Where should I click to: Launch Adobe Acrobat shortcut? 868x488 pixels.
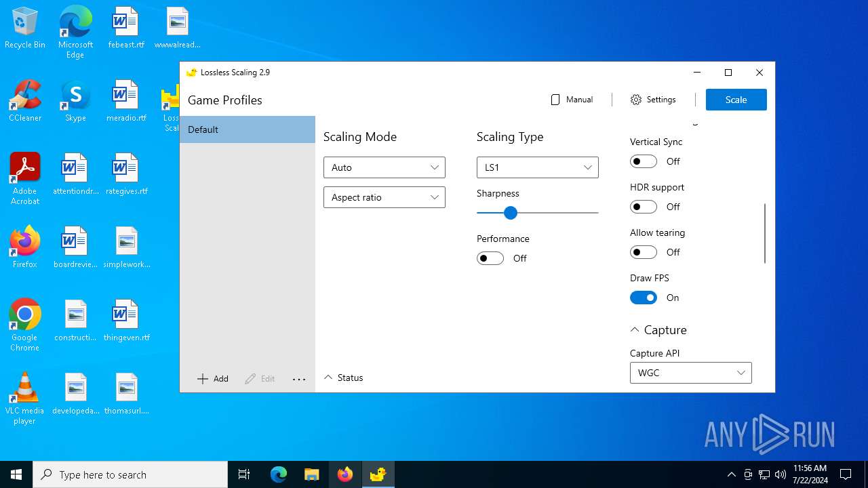click(25, 179)
